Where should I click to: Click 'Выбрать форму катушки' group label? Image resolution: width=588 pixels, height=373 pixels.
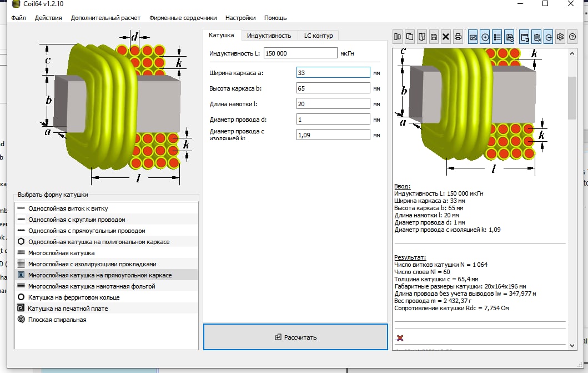pos(53,195)
